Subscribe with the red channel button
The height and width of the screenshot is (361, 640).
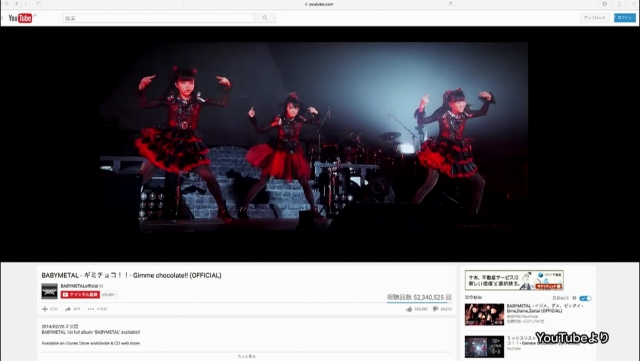80,294
